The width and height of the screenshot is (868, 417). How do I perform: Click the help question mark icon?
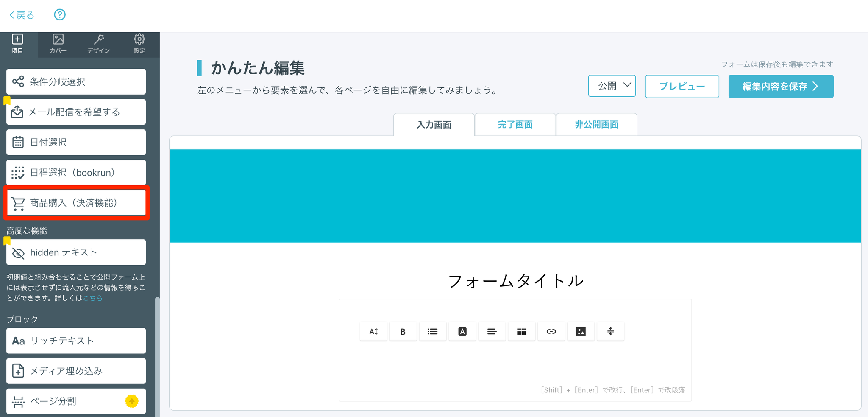[x=60, y=15]
